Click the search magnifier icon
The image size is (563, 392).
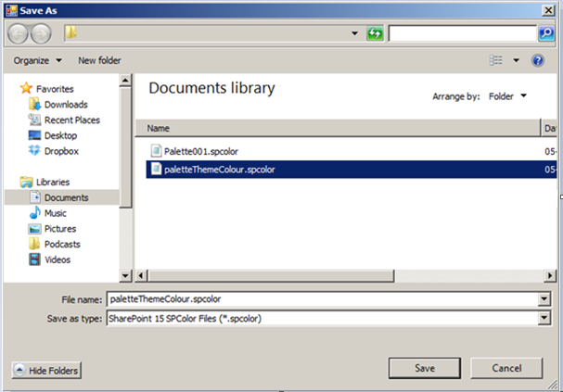click(546, 33)
